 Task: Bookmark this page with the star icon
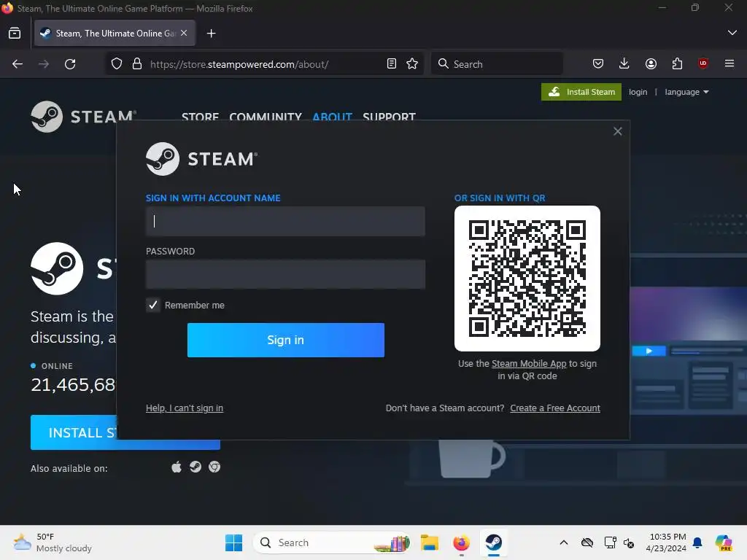pyautogui.click(x=413, y=64)
